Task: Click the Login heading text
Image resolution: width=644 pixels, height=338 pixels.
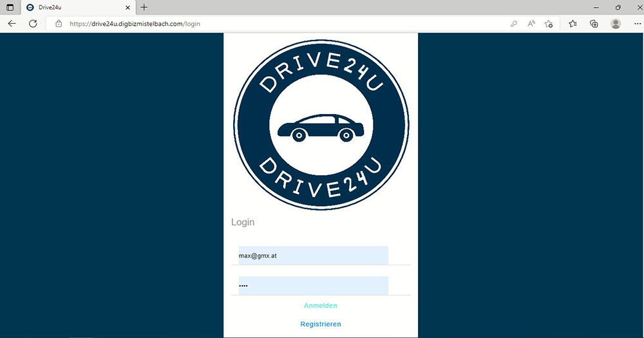Action: (243, 222)
